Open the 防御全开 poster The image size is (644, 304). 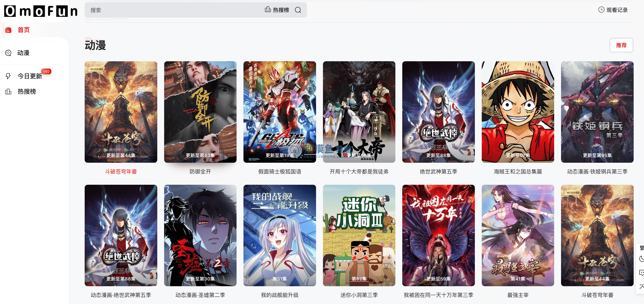tap(200, 112)
